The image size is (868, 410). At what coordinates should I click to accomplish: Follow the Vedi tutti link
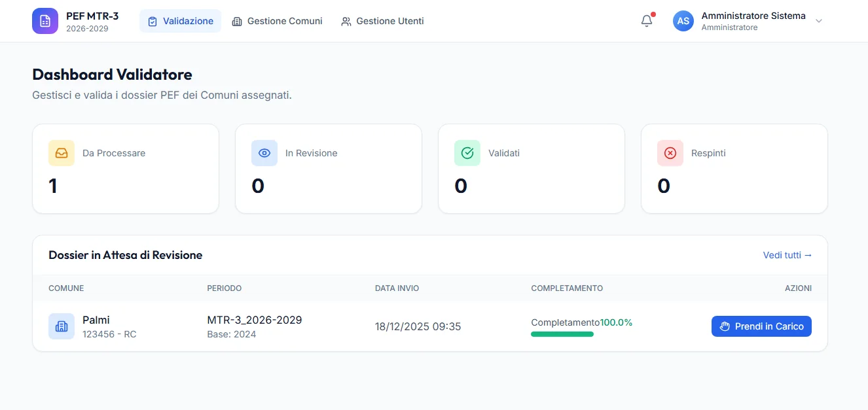(787, 255)
